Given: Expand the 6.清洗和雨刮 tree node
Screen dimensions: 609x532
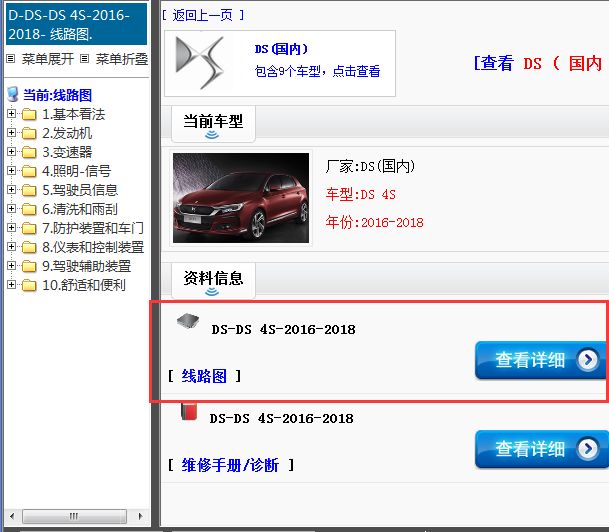Looking at the screenshot, I should pyautogui.click(x=11, y=209).
